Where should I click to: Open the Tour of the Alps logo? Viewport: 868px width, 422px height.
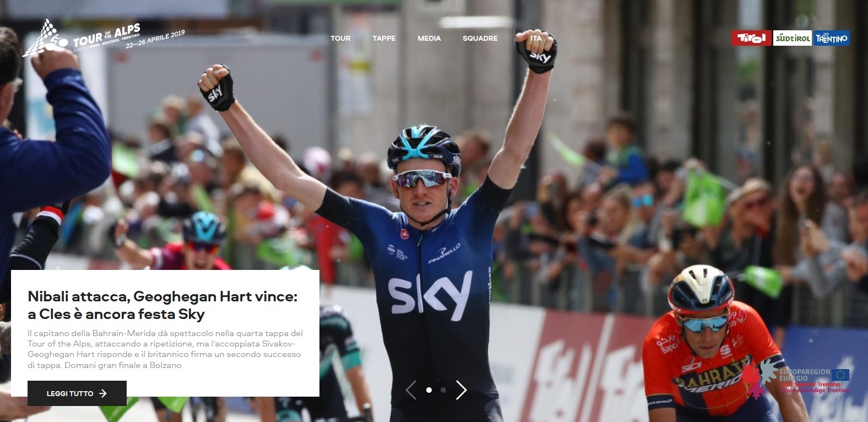point(102,37)
